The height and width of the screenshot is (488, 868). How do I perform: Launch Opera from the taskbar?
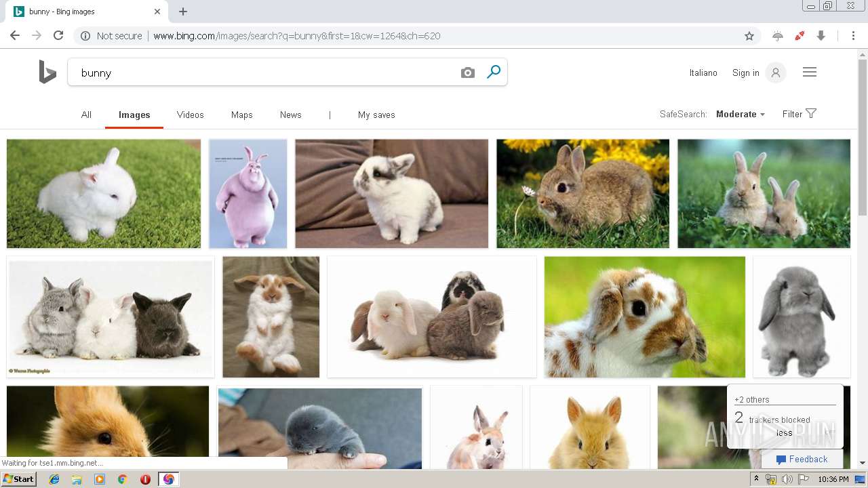click(x=145, y=479)
